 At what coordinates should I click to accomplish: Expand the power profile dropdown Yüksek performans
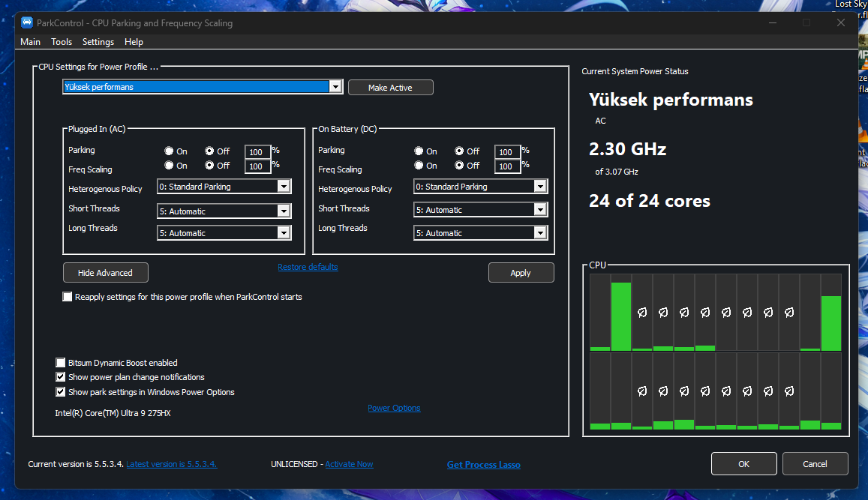tap(335, 87)
